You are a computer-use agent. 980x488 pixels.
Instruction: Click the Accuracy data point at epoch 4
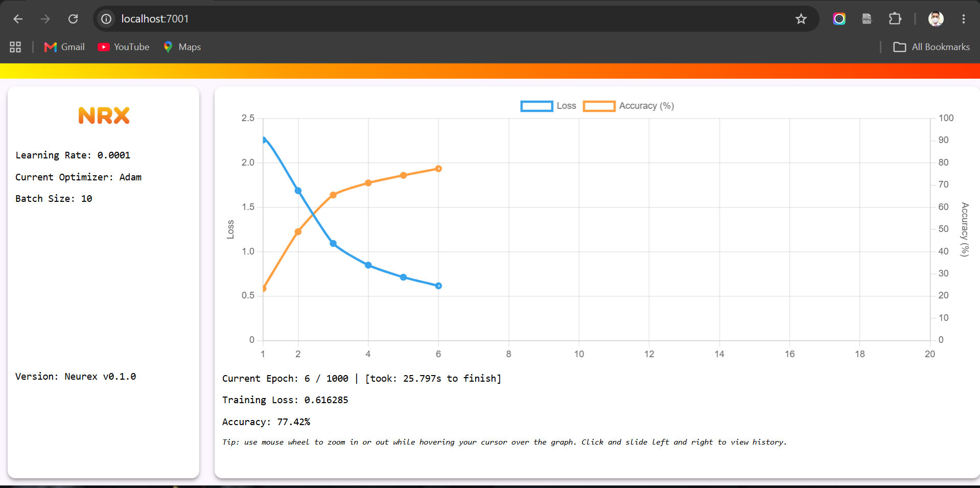368,183
